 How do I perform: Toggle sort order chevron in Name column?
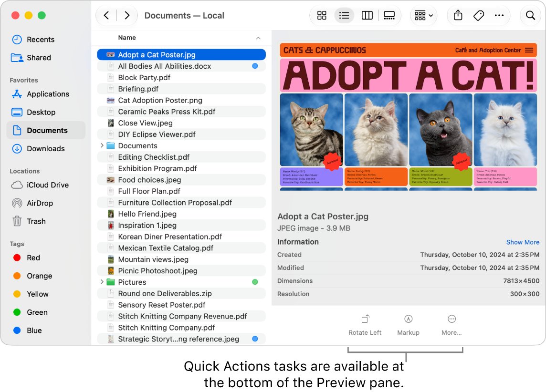258,38
